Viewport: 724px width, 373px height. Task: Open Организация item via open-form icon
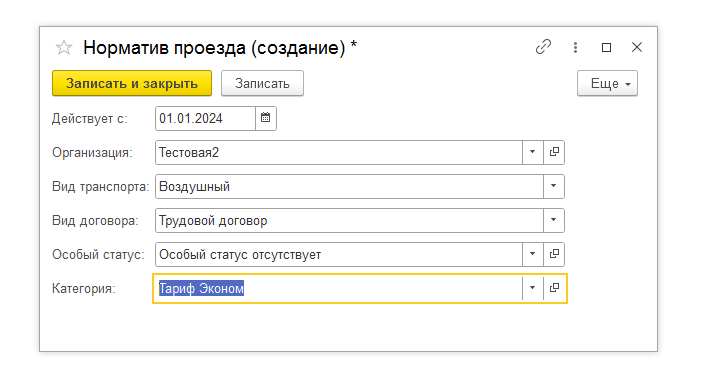pyautogui.click(x=554, y=152)
